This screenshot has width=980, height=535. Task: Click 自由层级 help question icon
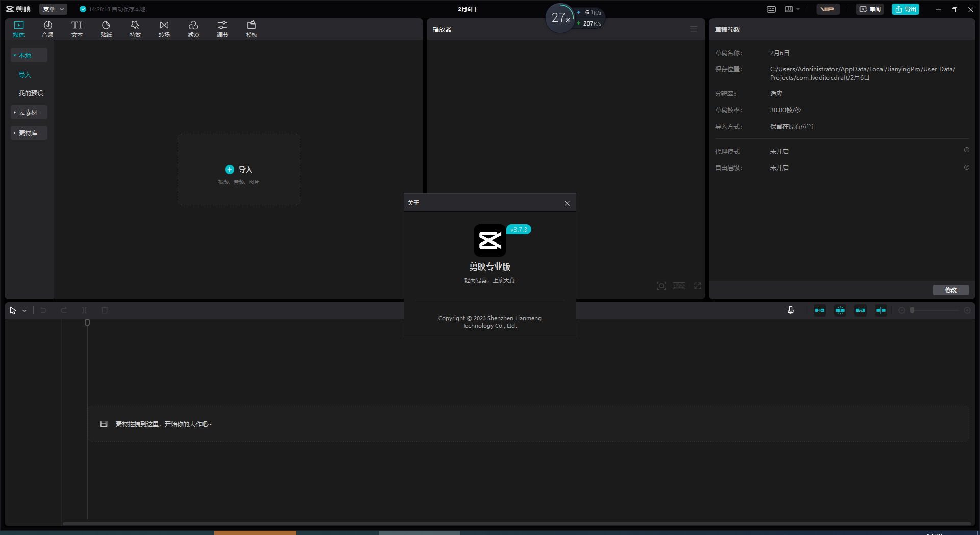point(966,167)
